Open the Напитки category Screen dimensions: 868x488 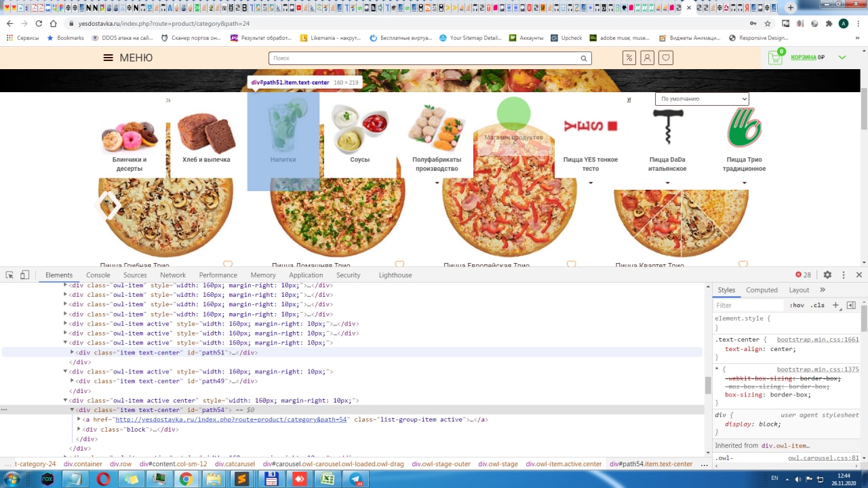coord(283,142)
